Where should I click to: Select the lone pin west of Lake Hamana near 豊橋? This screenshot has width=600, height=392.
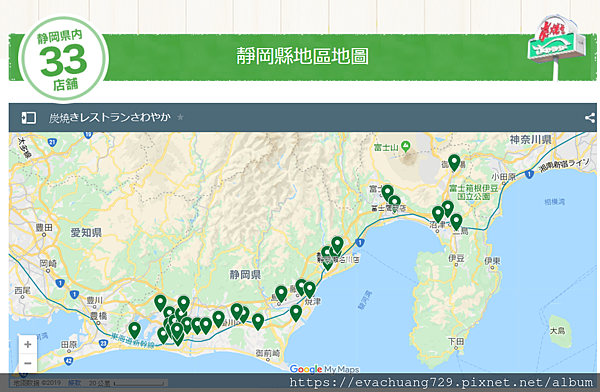134,330
